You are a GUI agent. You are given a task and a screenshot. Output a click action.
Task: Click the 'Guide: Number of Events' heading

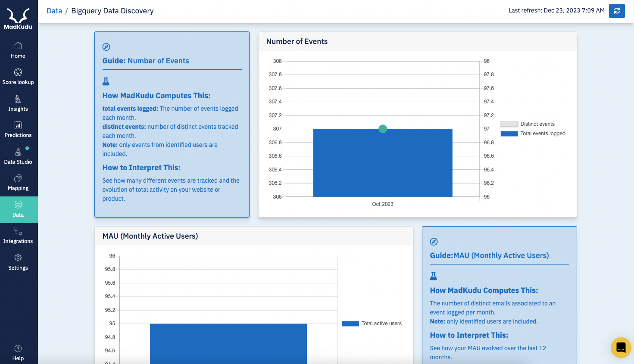tap(146, 61)
